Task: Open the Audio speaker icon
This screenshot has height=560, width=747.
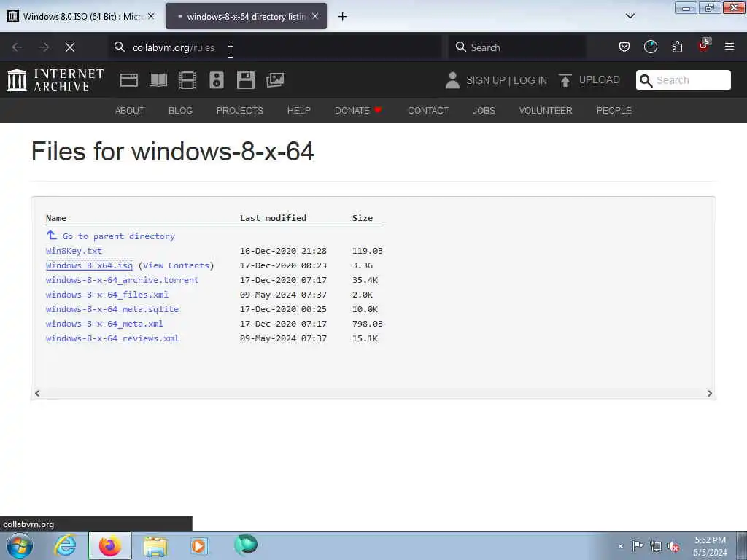Action: (x=216, y=80)
